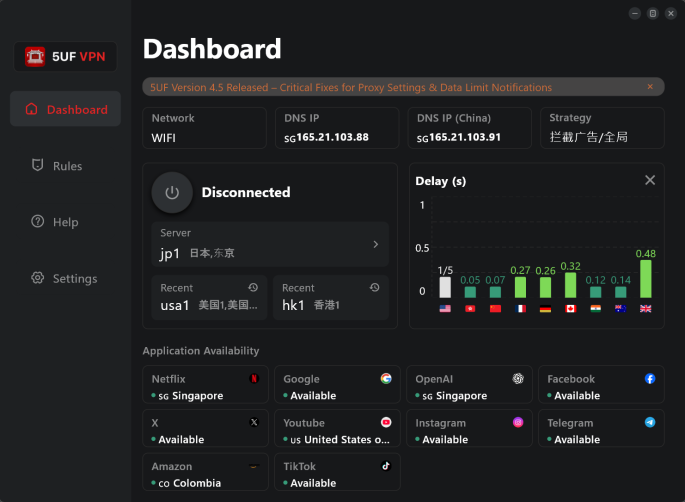Open the Dashboard sidebar tab
The width and height of the screenshot is (685, 502).
pyautogui.click(x=66, y=109)
